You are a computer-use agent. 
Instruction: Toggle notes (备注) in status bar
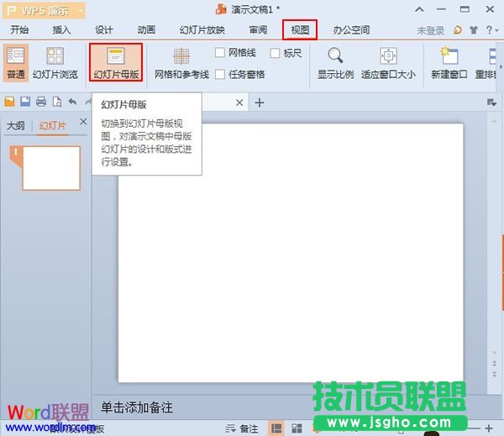point(242,428)
